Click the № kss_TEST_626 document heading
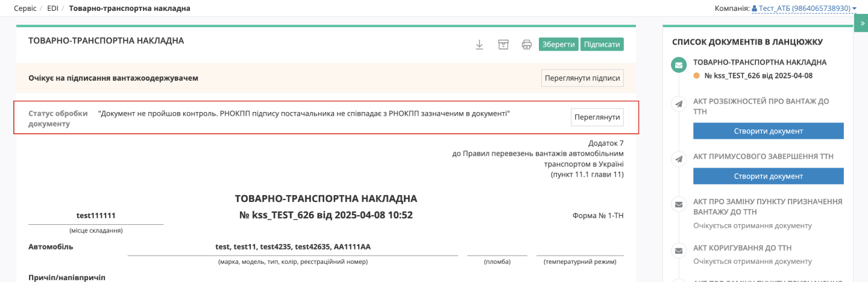 (x=325, y=215)
